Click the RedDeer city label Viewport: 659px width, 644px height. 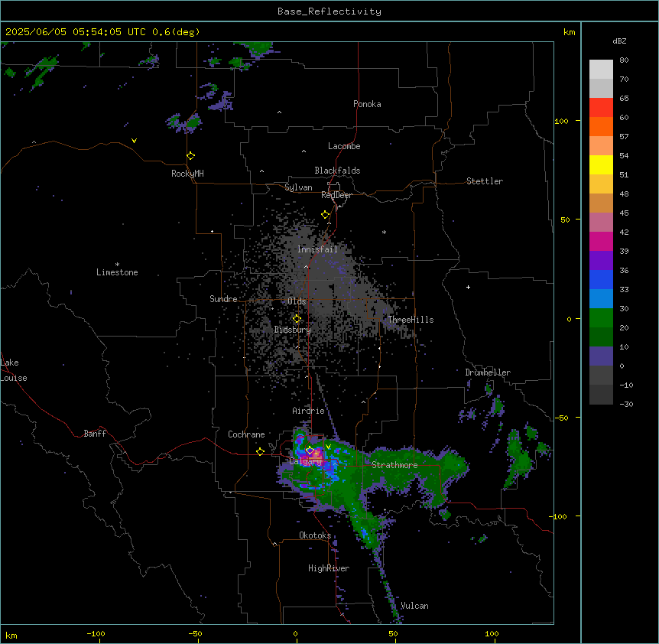(337, 195)
